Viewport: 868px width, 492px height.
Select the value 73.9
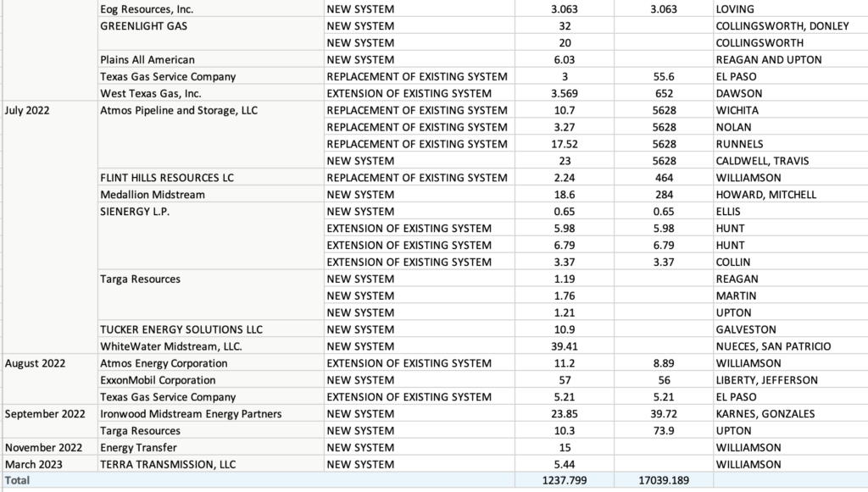tap(664, 431)
